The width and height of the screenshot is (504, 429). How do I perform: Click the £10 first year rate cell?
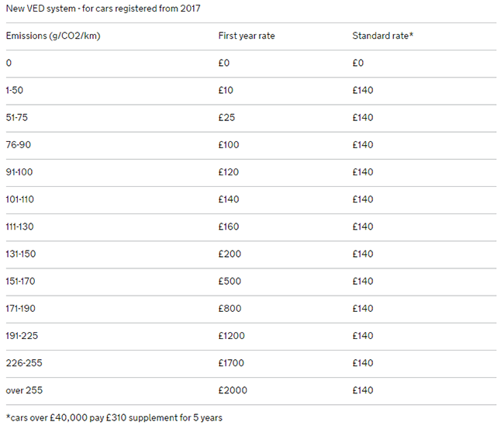[x=226, y=90]
